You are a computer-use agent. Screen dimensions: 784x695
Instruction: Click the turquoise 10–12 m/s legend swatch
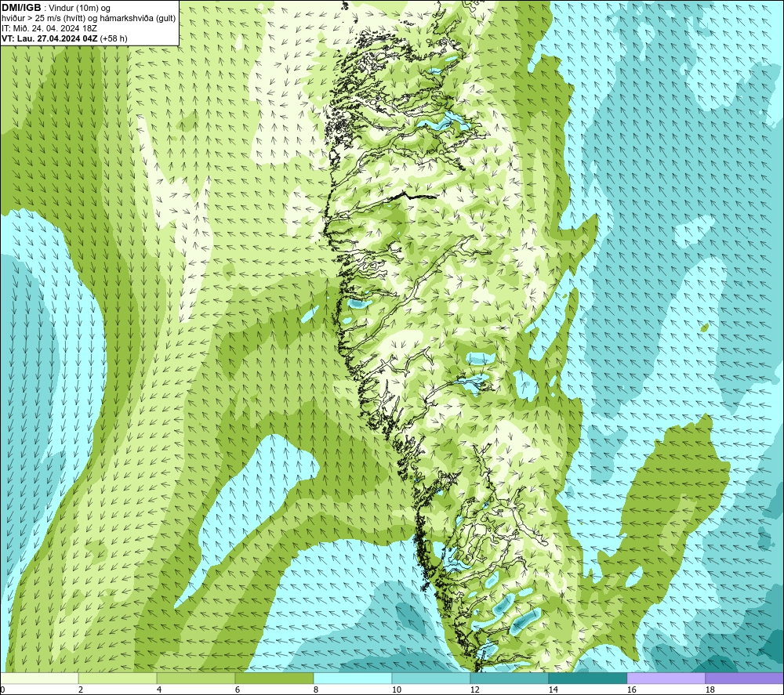click(x=431, y=678)
